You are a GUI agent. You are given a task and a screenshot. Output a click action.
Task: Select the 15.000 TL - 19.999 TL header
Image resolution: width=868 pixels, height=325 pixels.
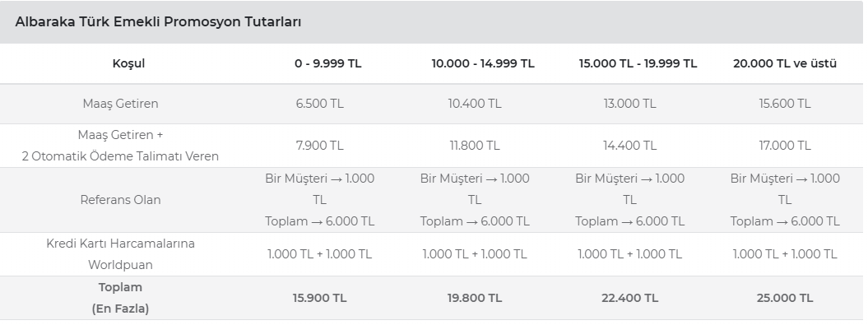tap(638, 63)
